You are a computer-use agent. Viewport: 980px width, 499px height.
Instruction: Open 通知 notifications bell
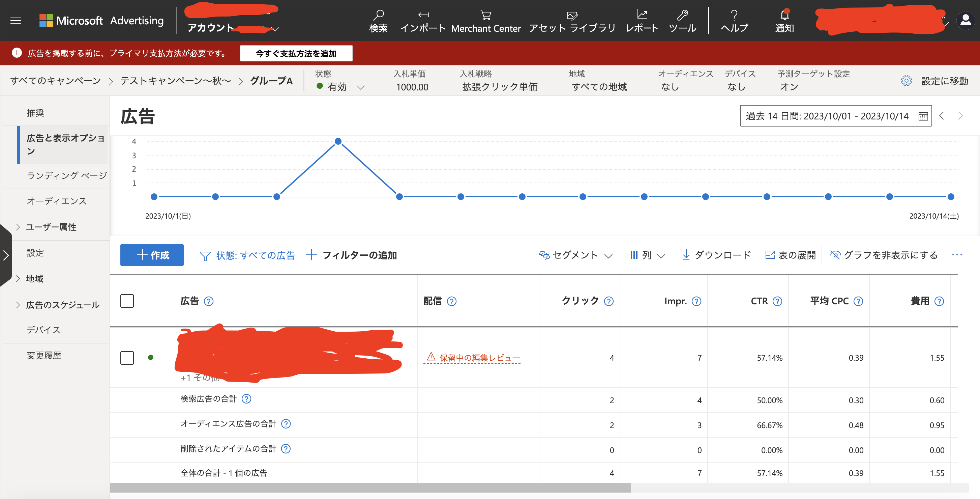[784, 21]
